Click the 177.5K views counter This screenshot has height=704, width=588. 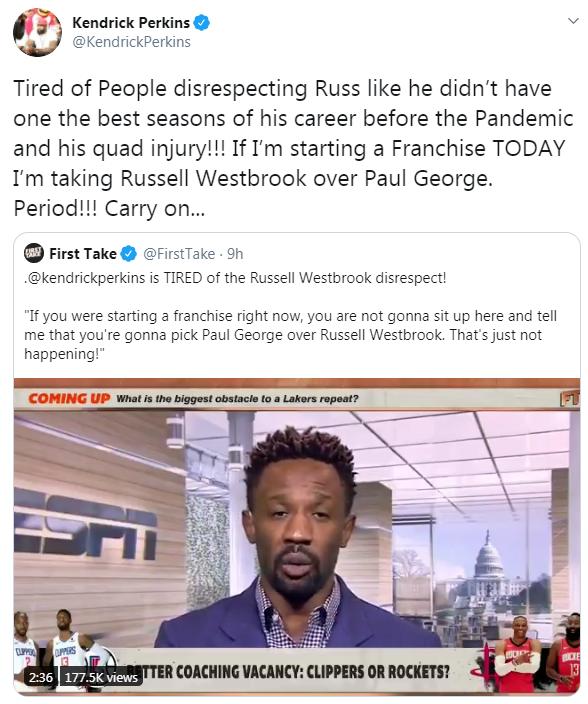pyautogui.click(x=101, y=677)
